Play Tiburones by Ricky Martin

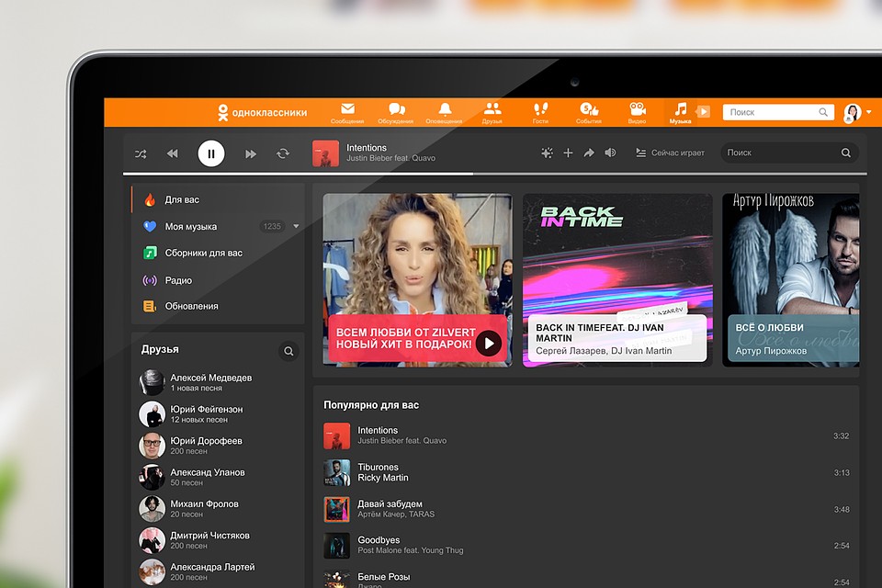point(587,472)
